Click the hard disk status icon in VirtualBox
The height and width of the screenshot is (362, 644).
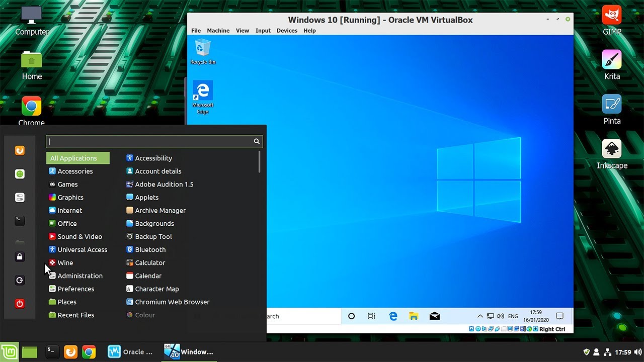pyautogui.click(x=471, y=329)
